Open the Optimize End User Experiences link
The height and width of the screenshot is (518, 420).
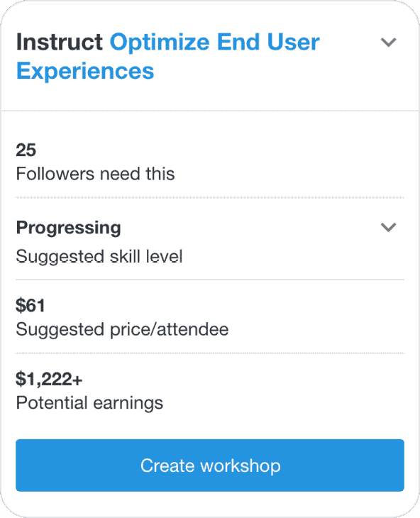[168, 57]
